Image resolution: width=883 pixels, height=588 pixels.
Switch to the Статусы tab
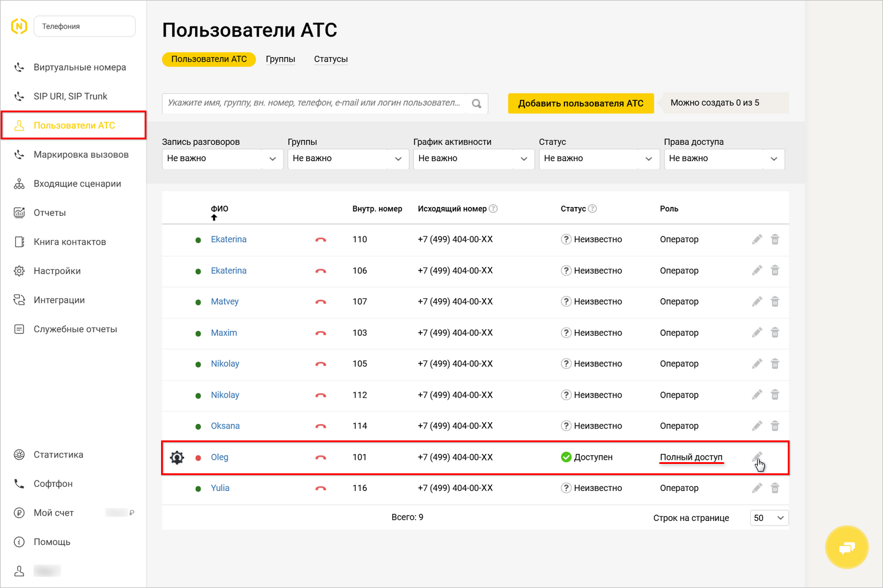click(x=330, y=59)
